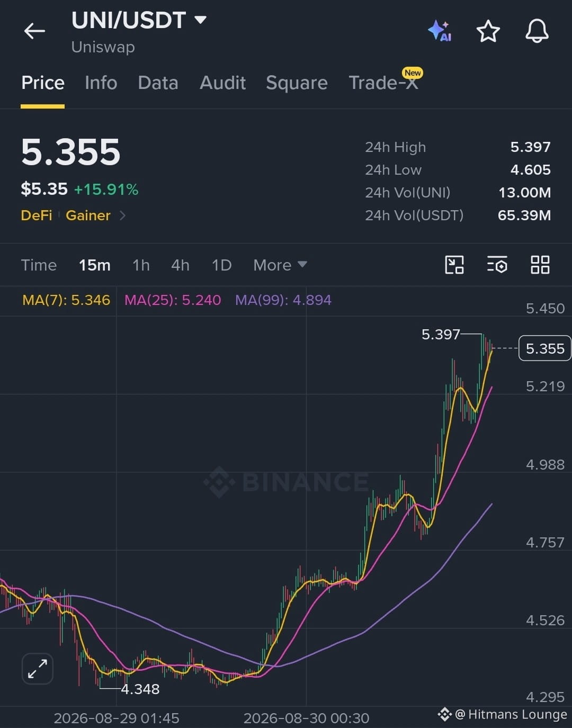This screenshot has height=728, width=572.
Task: Add UNI/USDT to favorites with star
Action: (x=488, y=31)
